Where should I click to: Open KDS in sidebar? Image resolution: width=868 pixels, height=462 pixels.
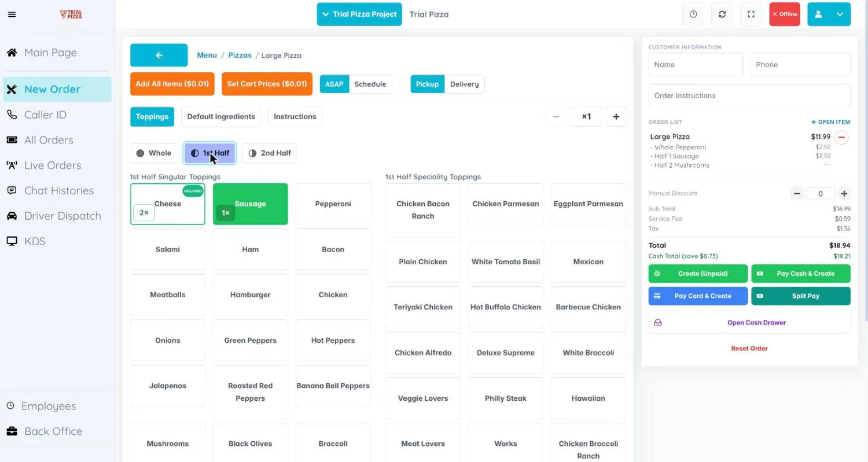coord(56,241)
